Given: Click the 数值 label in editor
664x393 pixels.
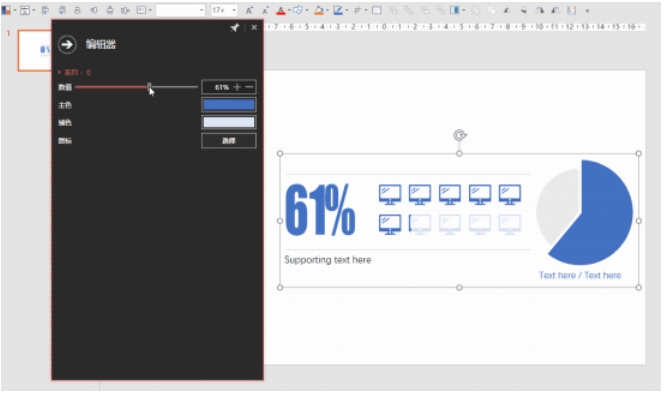Looking at the screenshot, I should coord(65,87).
